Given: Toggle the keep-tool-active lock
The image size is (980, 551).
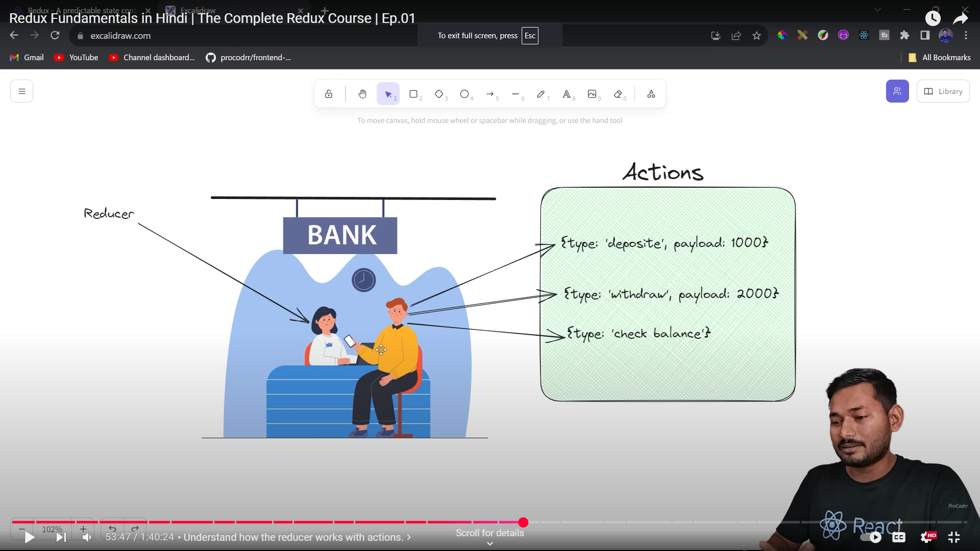Looking at the screenshot, I should 329,94.
